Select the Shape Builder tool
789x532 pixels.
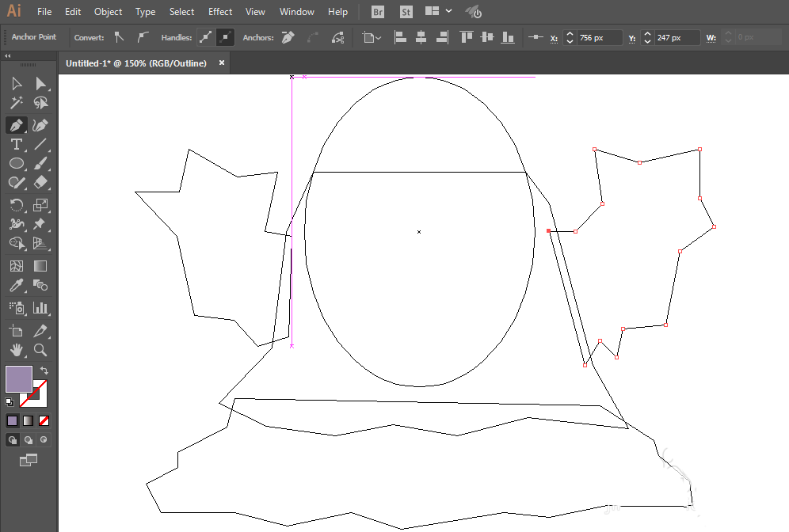tap(16, 243)
